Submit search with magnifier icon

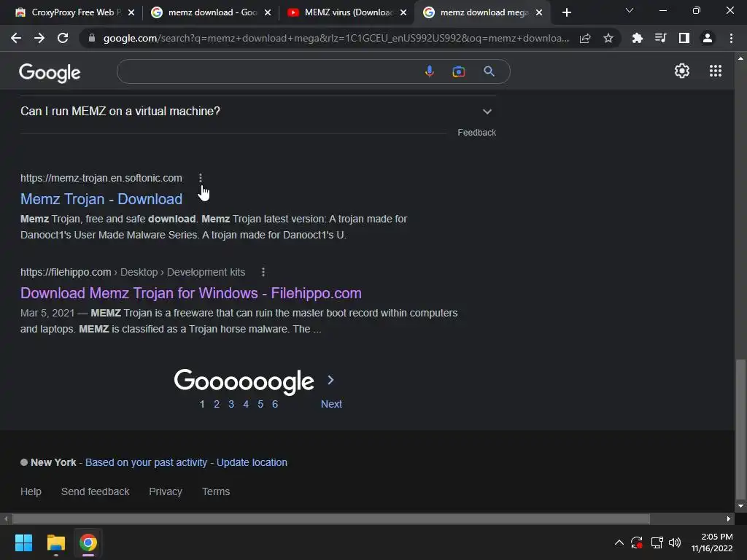click(489, 71)
